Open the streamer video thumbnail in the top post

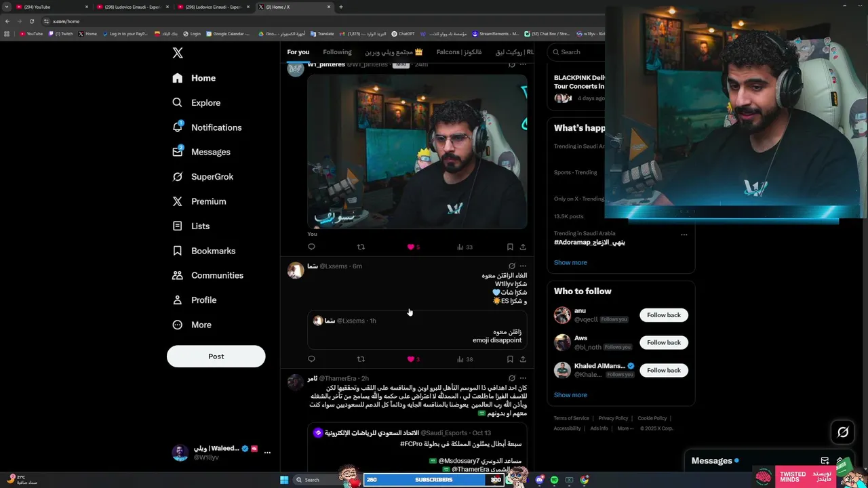coord(417,152)
